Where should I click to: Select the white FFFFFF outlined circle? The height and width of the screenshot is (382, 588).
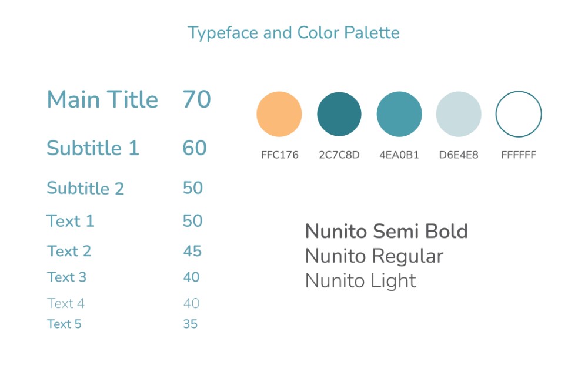click(x=519, y=114)
